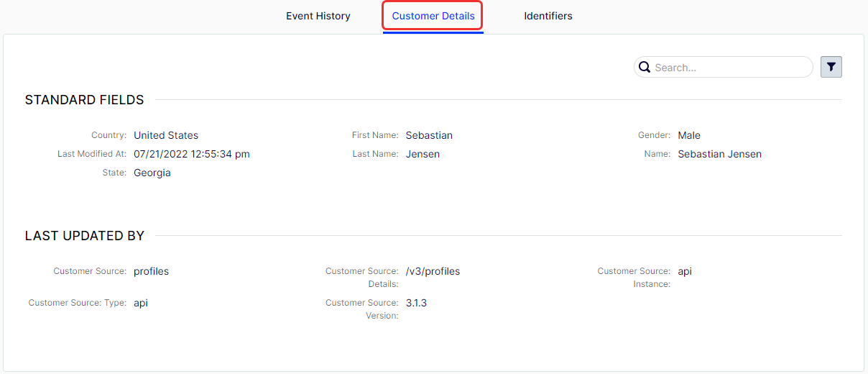Select the First Name value Sebastian
Image resolution: width=868 pixels, height=374 pixels.
click(x=429, y=135)
